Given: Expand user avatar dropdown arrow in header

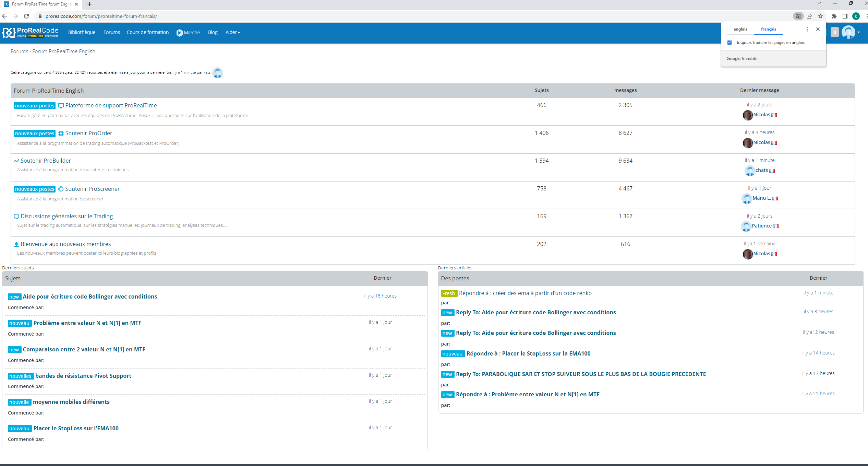Looking at the screenshot, I should coord(859,32).
